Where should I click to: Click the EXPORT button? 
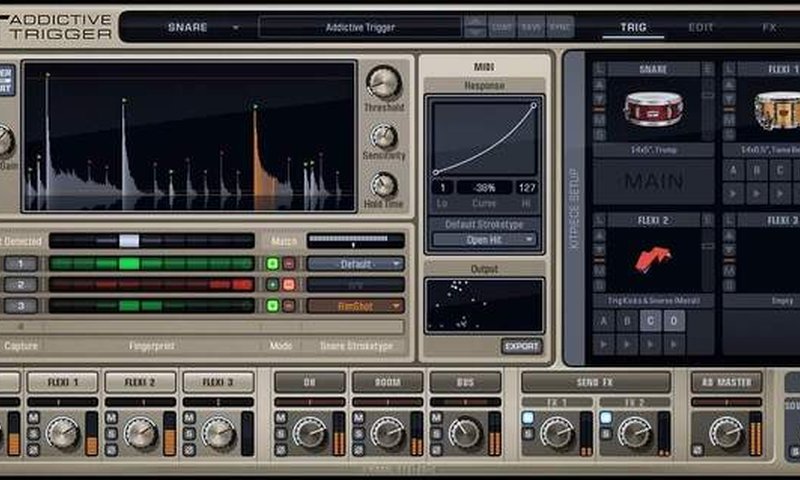point(521,346)
